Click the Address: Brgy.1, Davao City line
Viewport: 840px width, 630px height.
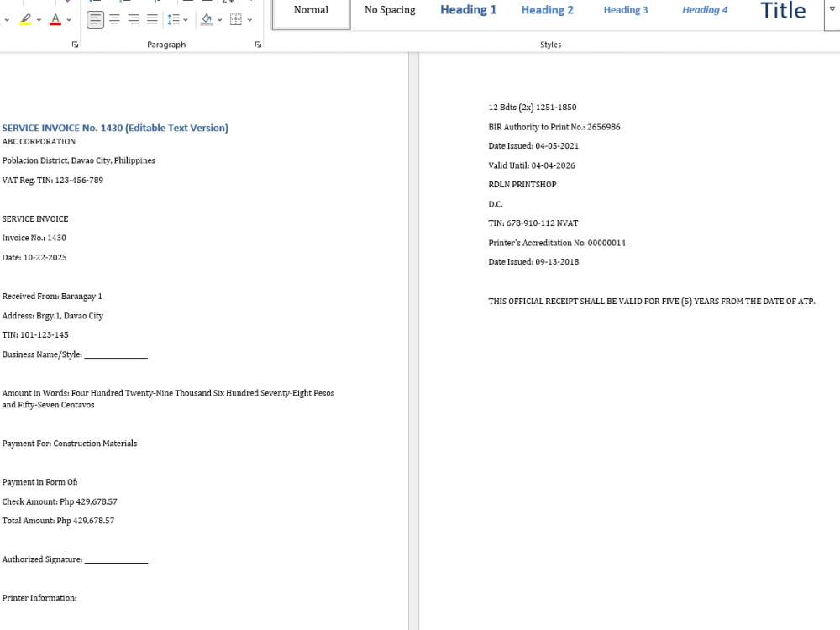click(52, 316)
